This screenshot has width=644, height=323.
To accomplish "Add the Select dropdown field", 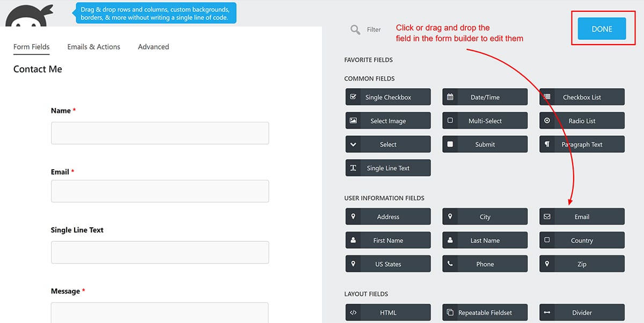I will coord(388,145).
